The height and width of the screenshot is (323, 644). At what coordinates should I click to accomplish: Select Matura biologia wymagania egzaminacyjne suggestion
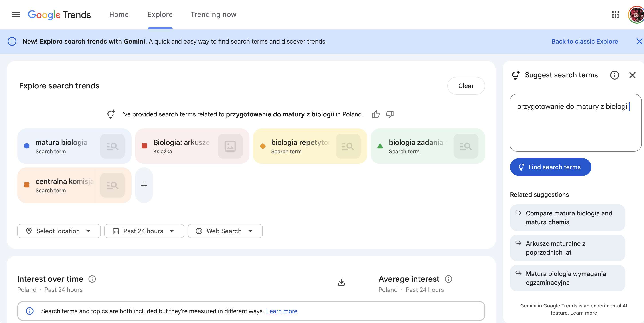(x=567, y=278)
